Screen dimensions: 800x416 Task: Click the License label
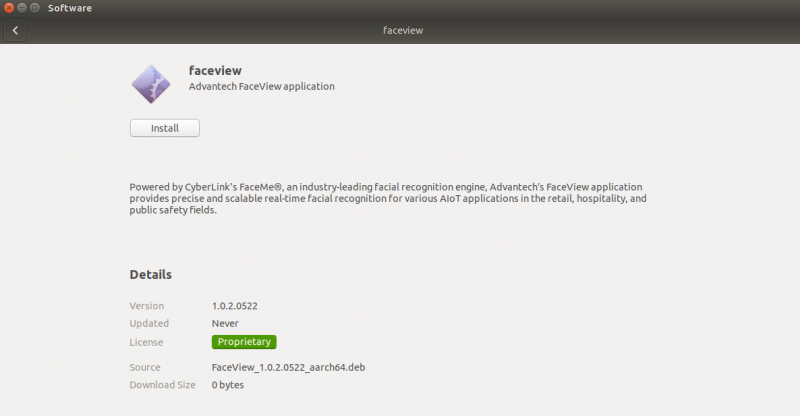click(145, 342)
